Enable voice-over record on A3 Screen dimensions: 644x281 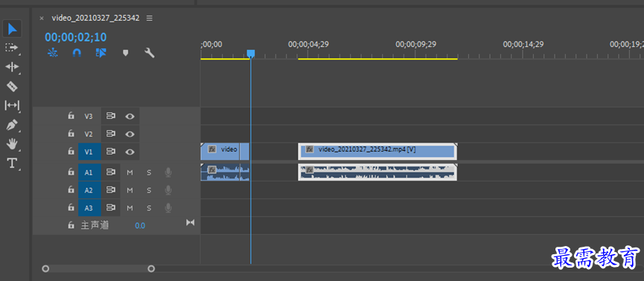168,208
